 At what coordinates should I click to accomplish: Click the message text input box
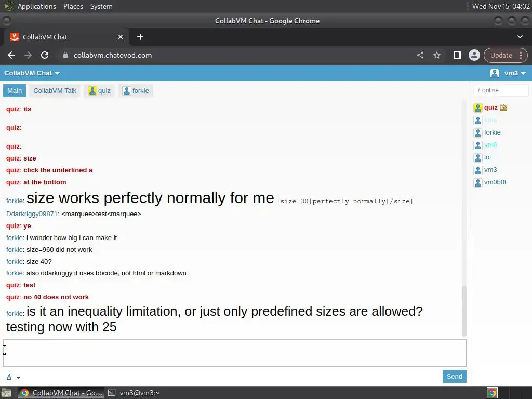235,353
